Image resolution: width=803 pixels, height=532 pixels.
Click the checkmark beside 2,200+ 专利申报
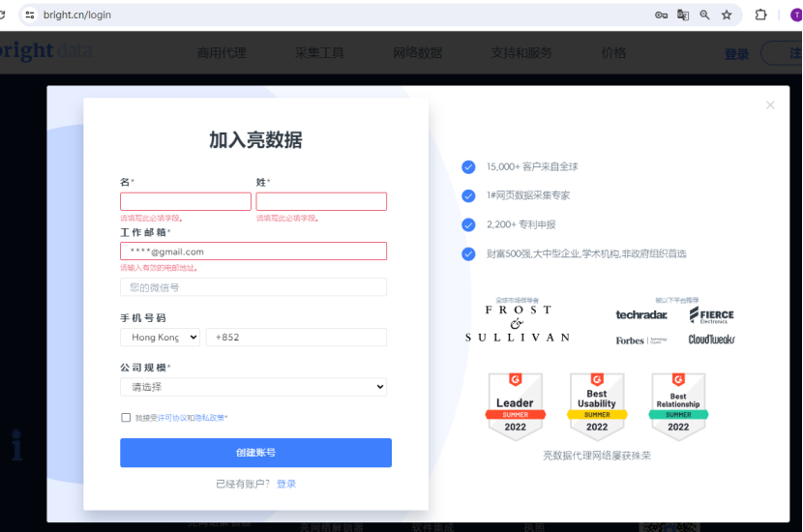tap(468, 224)
